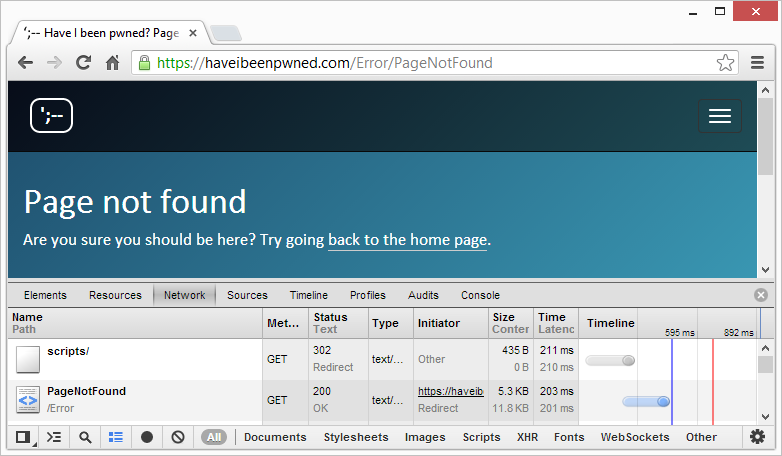The width and height of the screenshot is (782, 456).
Task: Close the Have I been pwned tab
Action: pos(193,33)
